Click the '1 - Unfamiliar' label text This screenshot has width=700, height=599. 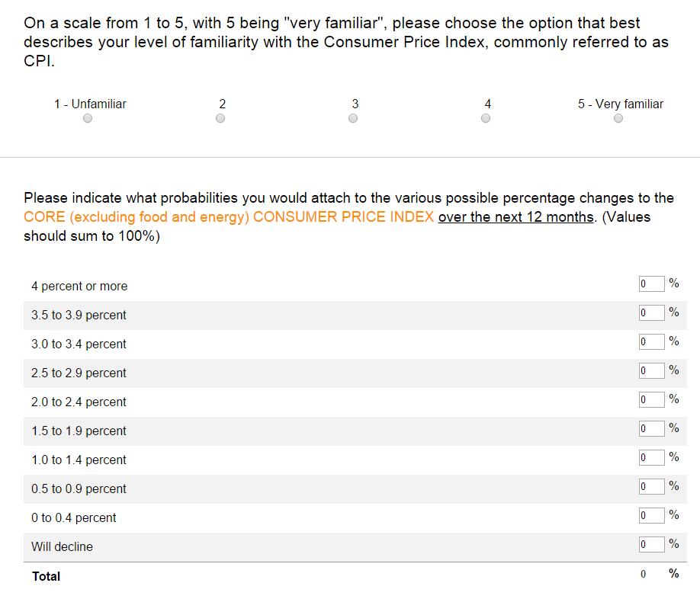point(90,104)
